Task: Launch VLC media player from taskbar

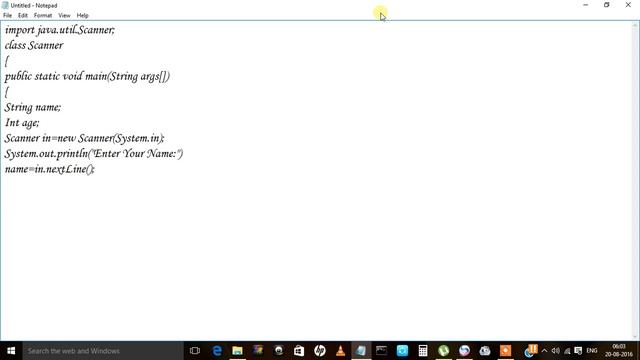Action: (x=340, y=351)
